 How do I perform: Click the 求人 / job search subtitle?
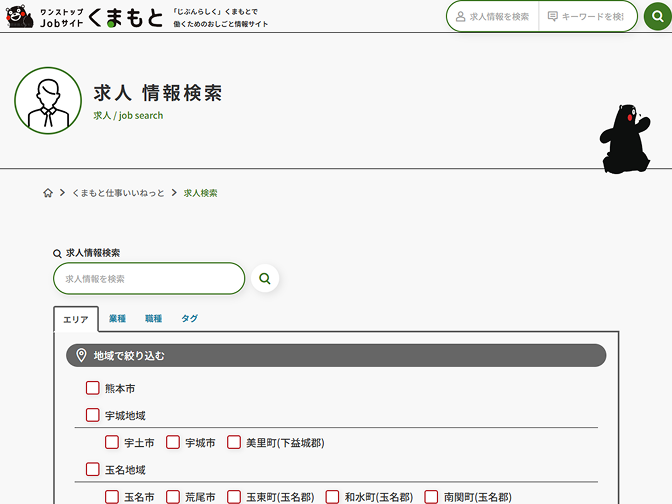click(x=128, y=115)
